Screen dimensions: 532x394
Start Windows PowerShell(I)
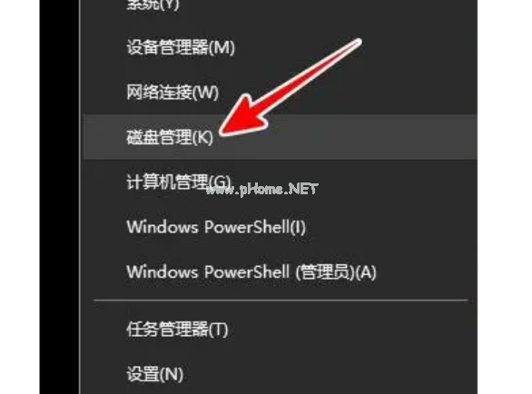(280, 227)
